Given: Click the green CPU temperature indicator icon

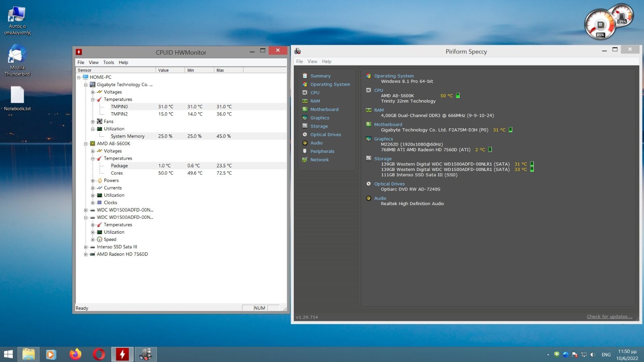Looking at the screenshot, I should pos(458,96).
